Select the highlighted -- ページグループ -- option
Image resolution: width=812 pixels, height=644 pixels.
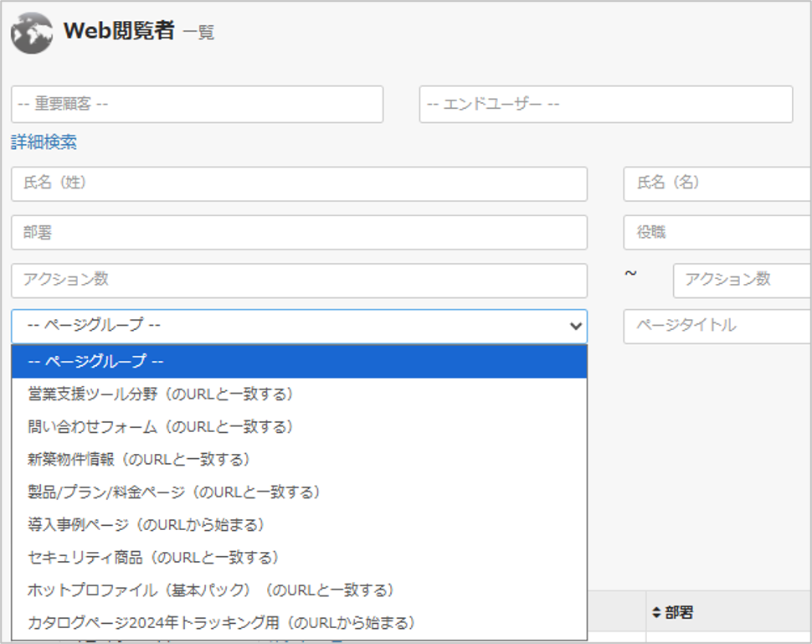point(299,361)
